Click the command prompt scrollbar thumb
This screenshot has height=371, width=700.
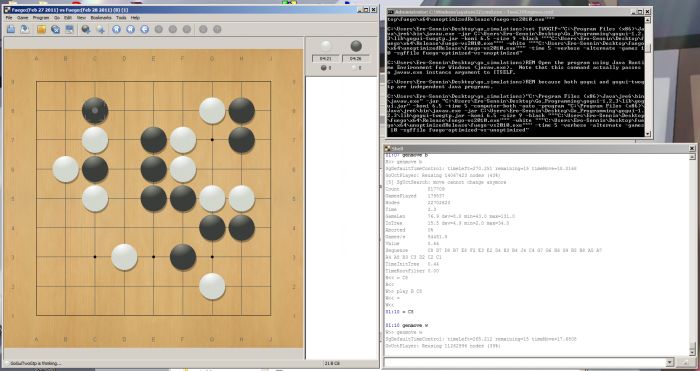coord(648,48)
